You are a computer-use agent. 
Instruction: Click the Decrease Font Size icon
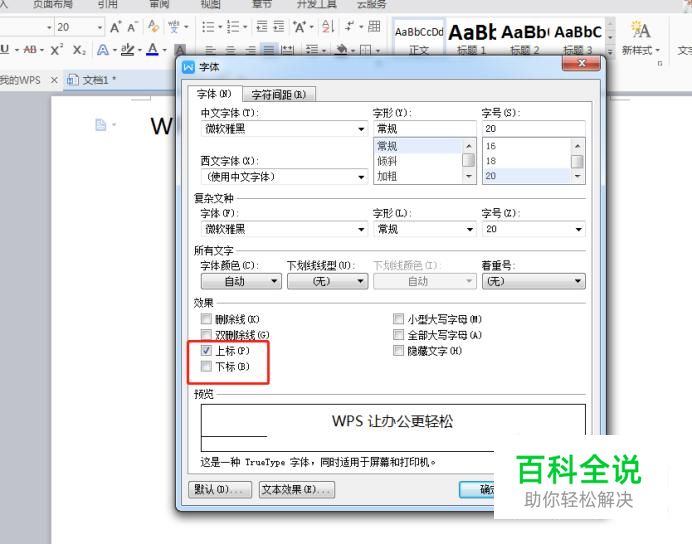click(132, 27)
